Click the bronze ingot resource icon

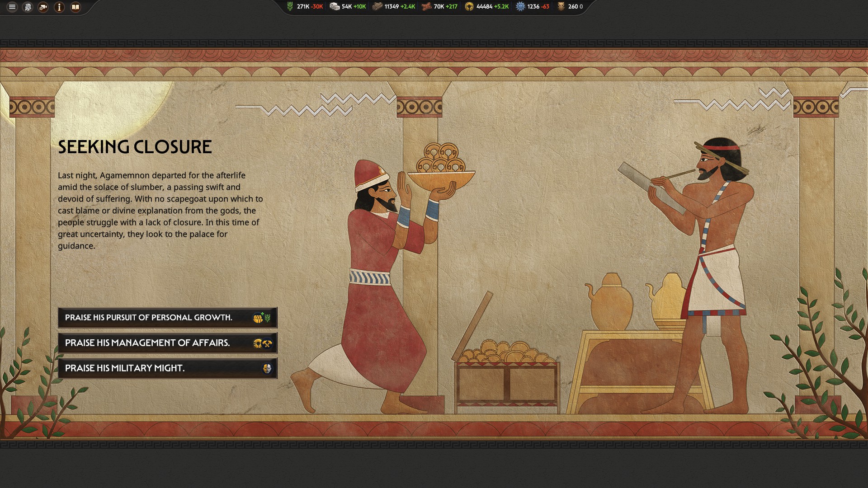tap(426, 6)
